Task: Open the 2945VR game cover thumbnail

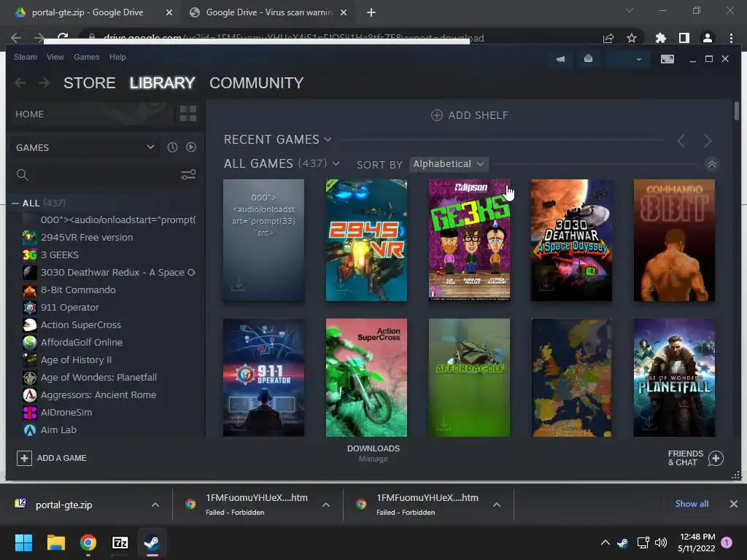Action: tap(366, 240)
